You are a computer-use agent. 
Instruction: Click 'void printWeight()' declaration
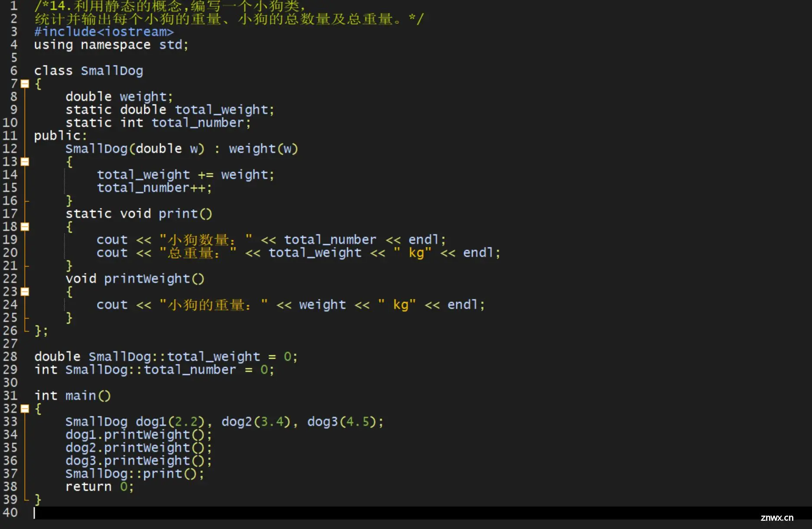pos(135,279)
